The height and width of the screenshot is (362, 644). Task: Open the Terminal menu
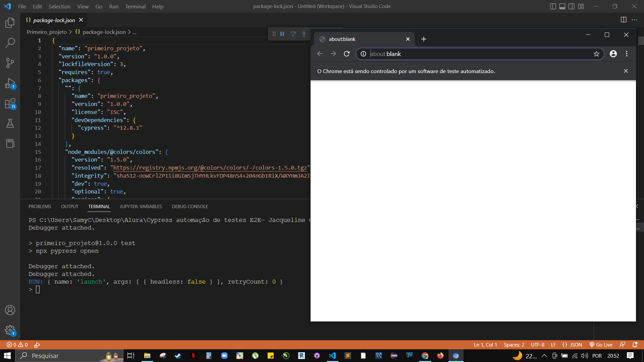point(135,6)
